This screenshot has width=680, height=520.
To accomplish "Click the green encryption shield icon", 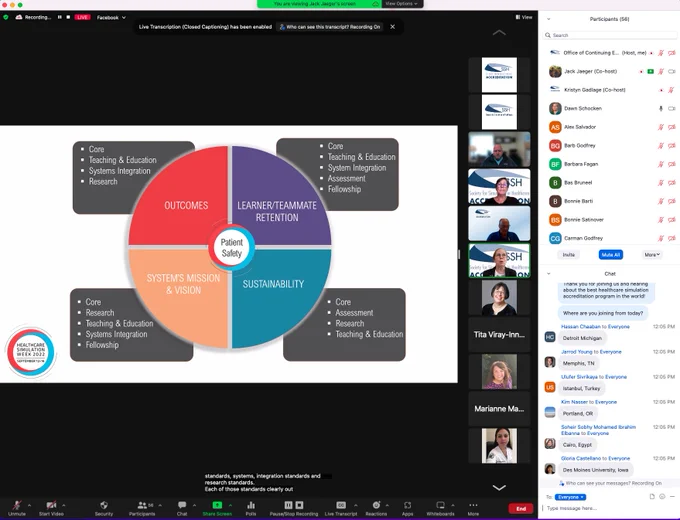I will click(x=6, y=17).
